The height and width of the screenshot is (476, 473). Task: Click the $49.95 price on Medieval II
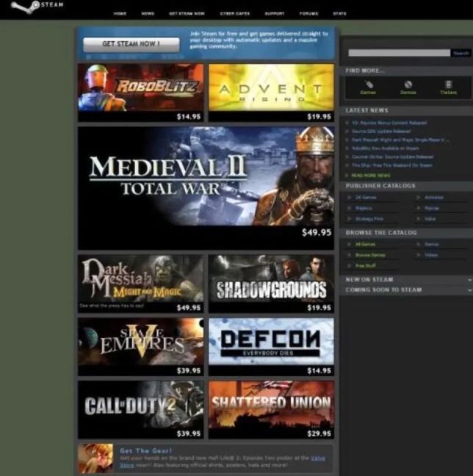(x=317, y=233)
